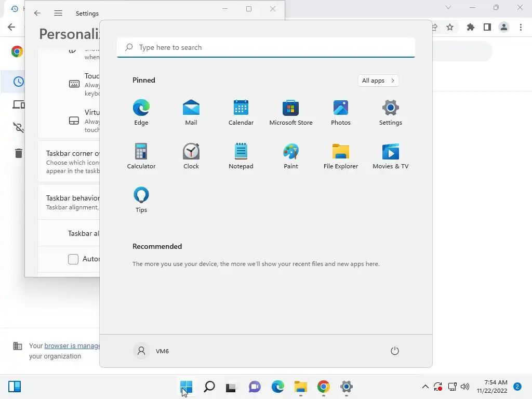The image size is (532, 399).
Task: Open Task View on taskbar
Action: click(232, 387)
